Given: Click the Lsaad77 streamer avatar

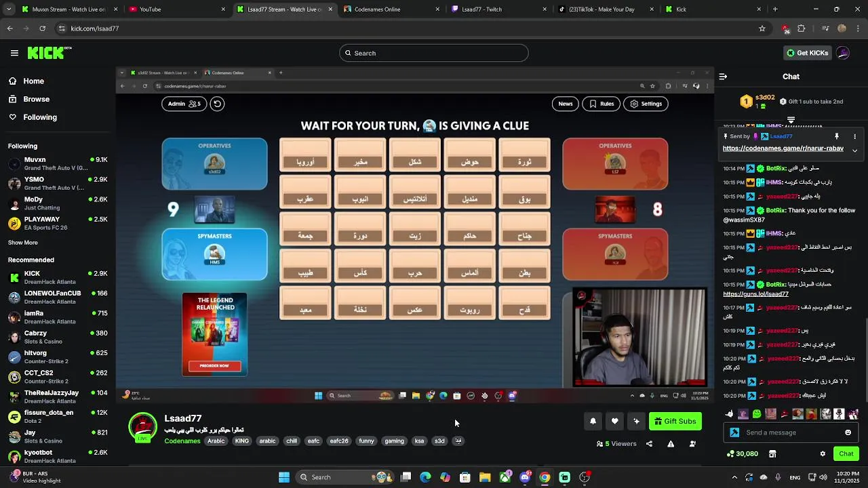Looking at the screenshot, I should (x=142, y=428).
